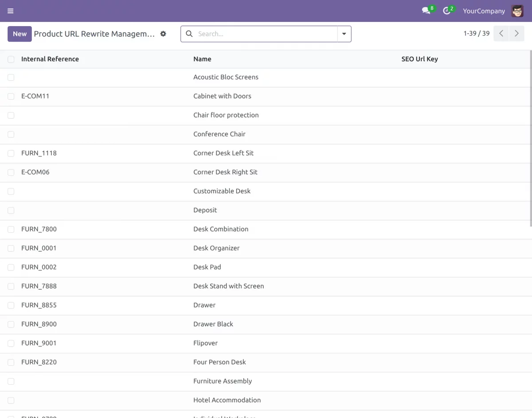Click the gear icon beside the page title
The height and width of the screenshot is (418, 532).
click(x=163, y=33)
